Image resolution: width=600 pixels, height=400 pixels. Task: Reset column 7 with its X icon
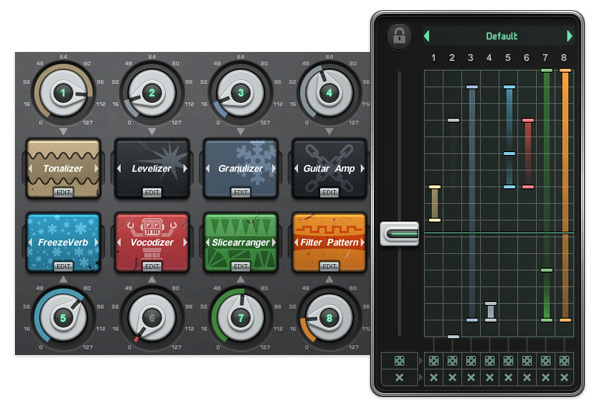(546, 377)
